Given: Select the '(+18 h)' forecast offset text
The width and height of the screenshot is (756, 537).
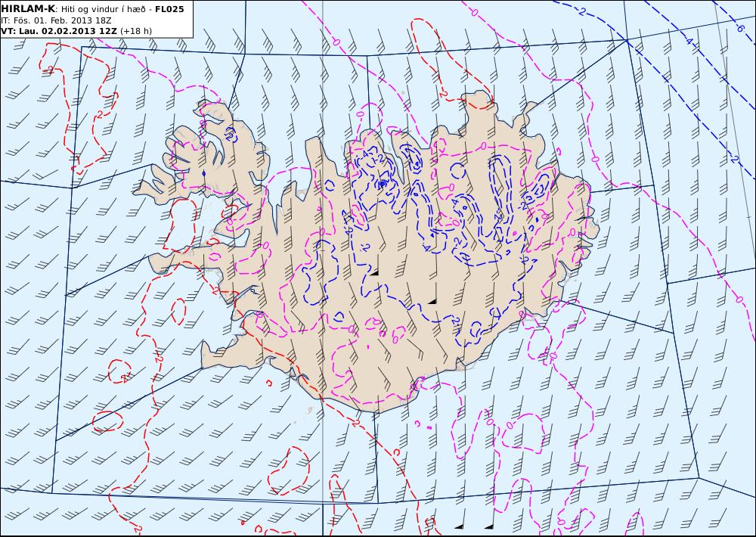Looking at the screenshot, I should tap(136, 31).
